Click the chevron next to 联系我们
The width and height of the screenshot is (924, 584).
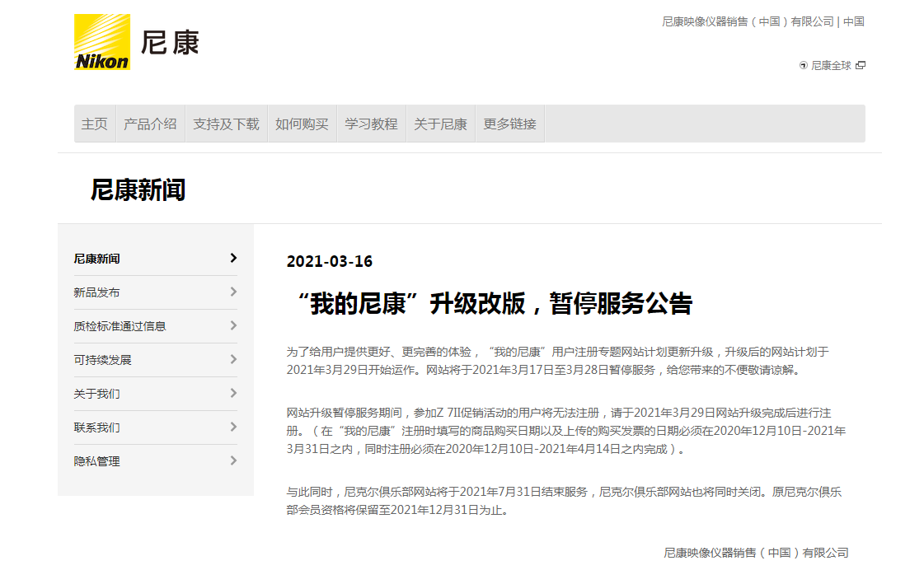[233, 427]
